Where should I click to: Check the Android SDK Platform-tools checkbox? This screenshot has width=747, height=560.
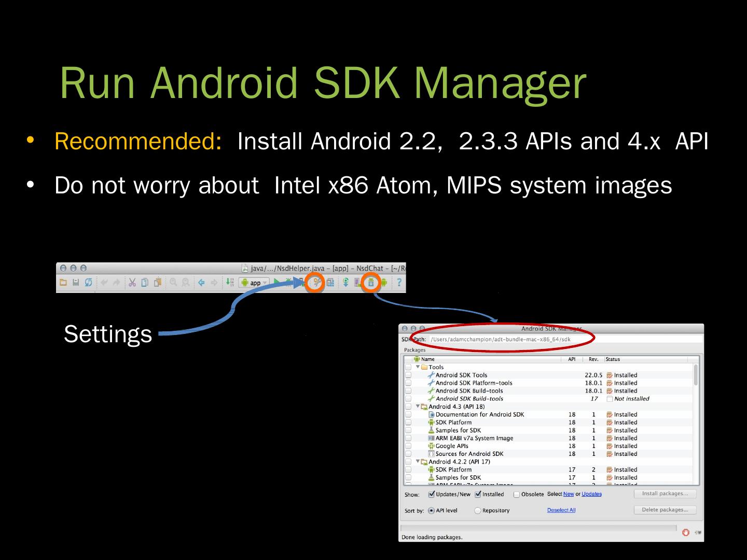click(408, 383)
